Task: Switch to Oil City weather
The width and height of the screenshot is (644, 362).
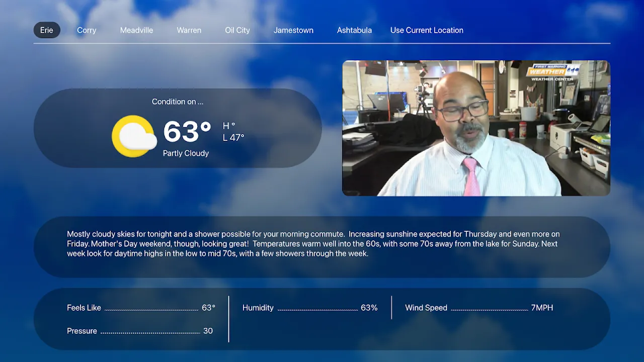Action: [237, 30]
